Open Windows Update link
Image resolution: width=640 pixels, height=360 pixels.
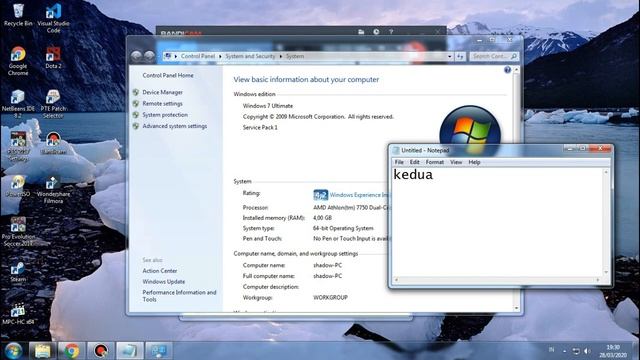point(164,282)
